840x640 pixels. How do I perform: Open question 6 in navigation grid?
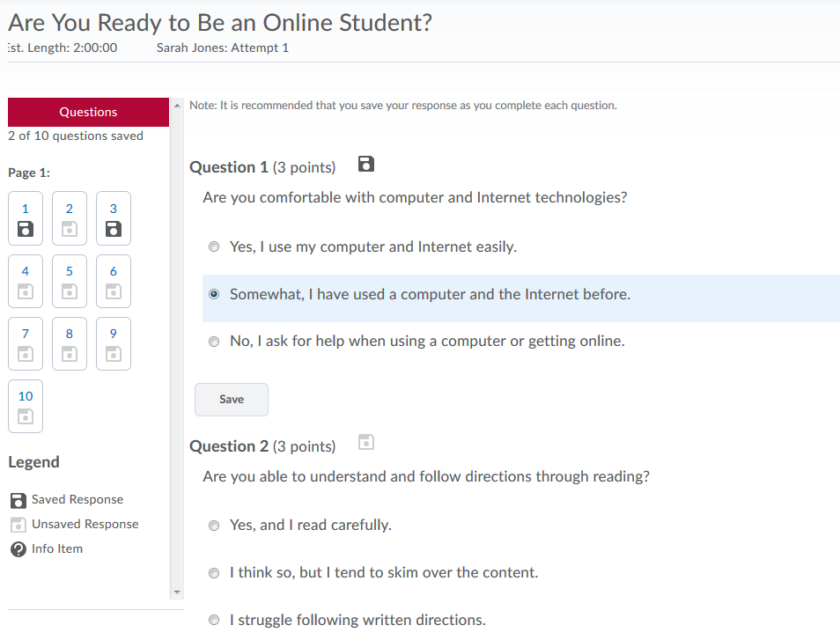[x=114, y=282]
